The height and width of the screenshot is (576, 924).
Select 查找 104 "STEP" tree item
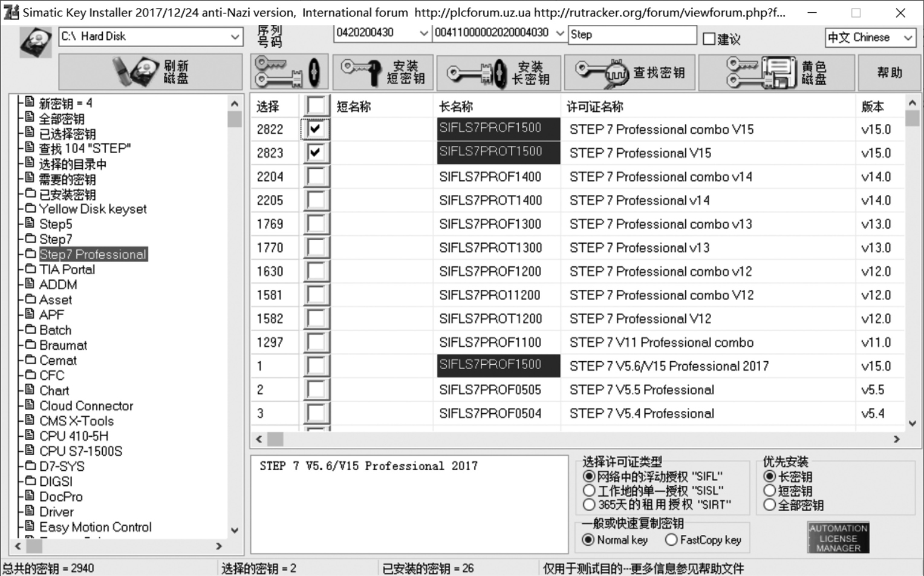(85, 148)
